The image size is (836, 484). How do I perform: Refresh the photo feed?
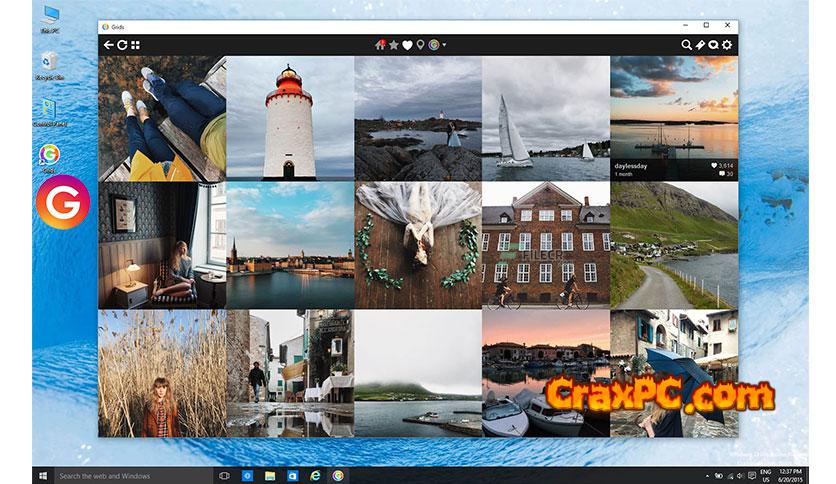(x=122, y=45)
